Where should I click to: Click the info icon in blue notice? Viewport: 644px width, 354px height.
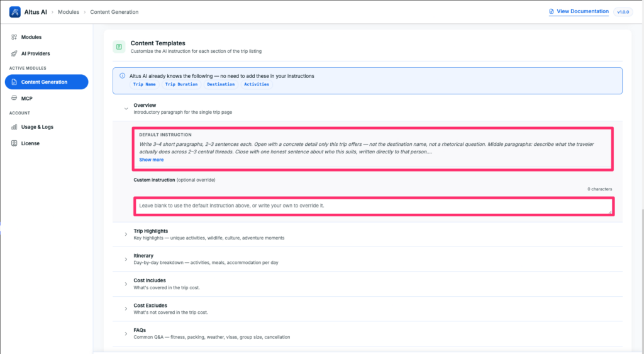123,76
